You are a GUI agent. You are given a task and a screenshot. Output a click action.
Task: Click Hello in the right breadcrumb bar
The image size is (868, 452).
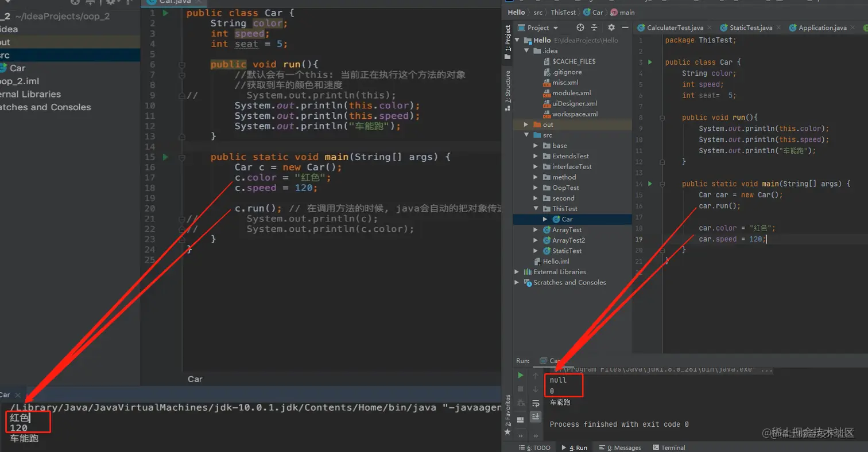pyautogui.click(x=516, y=12)
